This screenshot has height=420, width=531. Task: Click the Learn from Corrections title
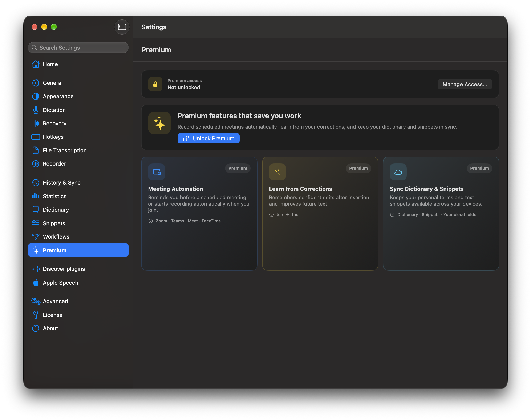[300, 189]
